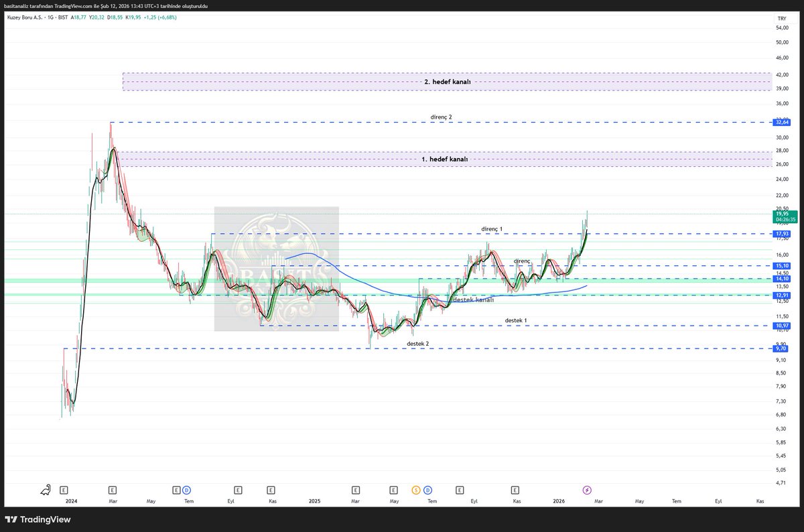The height and width of the screenshot is (532, 804).
Task: Click the TRY currency label
Action: (781, 19)
